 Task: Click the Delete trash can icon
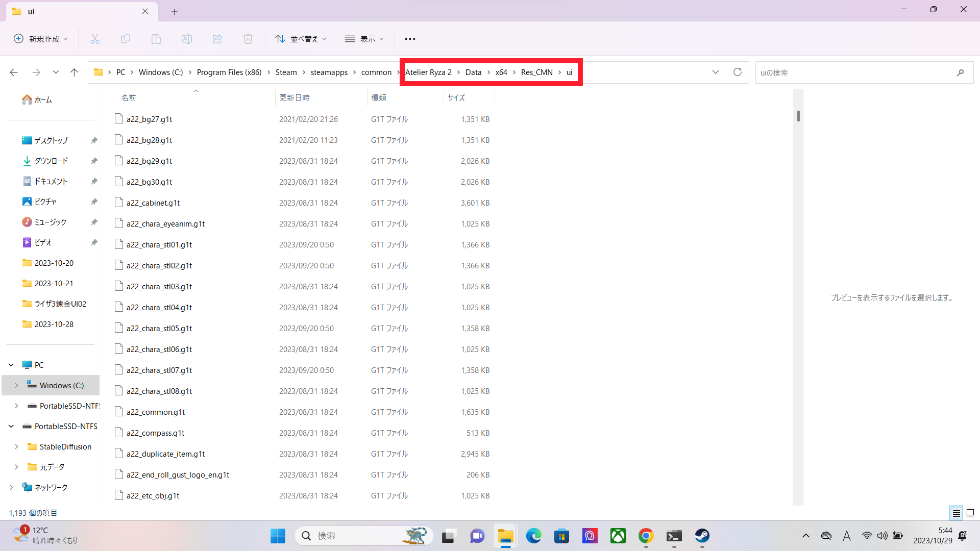248,39
